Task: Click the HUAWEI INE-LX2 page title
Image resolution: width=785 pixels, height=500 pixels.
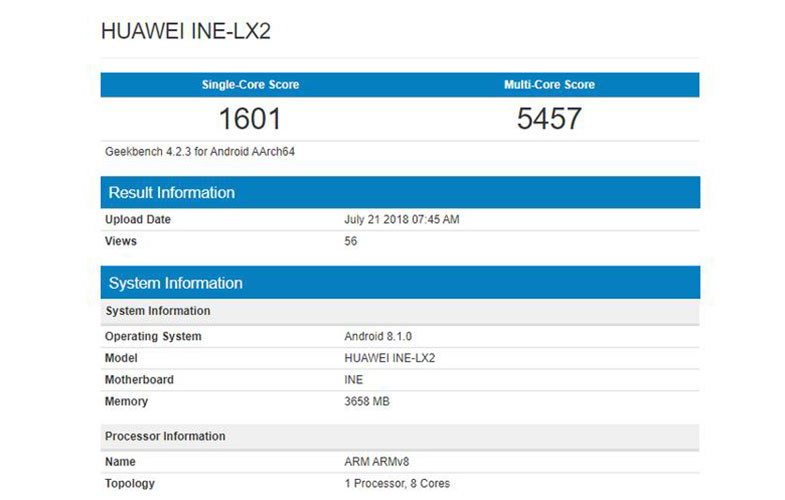Action: point(186,32)
